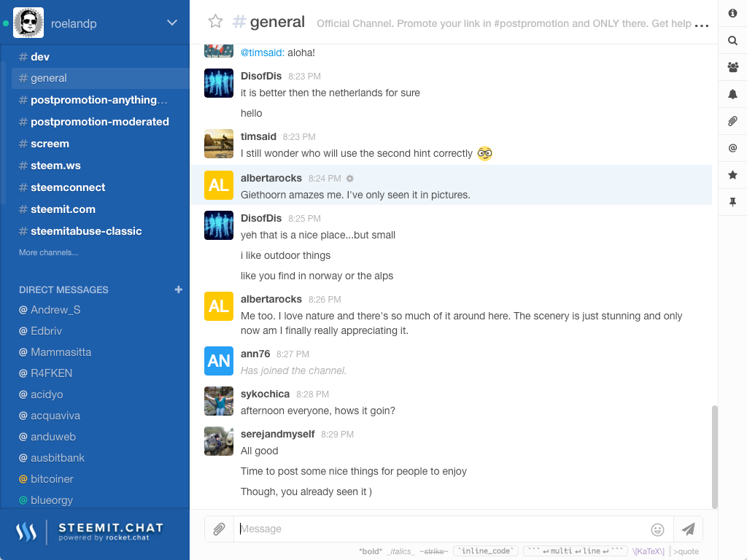Screen dimensions: 747x560
Task: Open notifications bell icon
Action: coord(732,94)
